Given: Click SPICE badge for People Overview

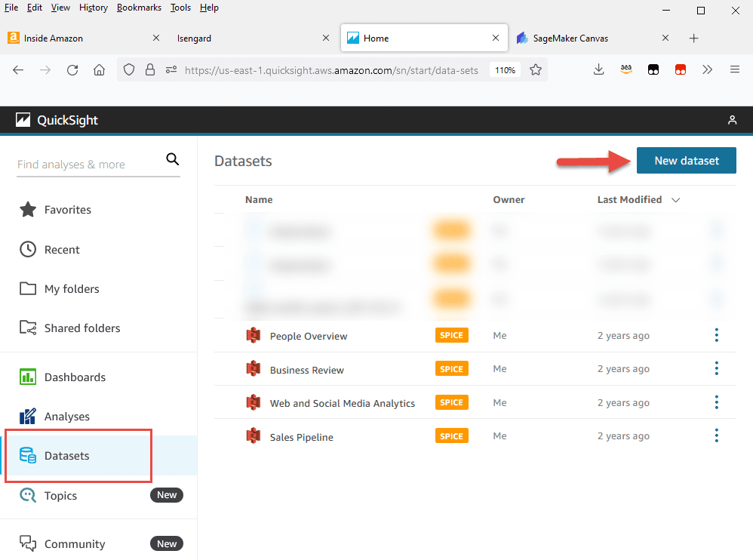Looking at the screenshot, I should [451, 335].
